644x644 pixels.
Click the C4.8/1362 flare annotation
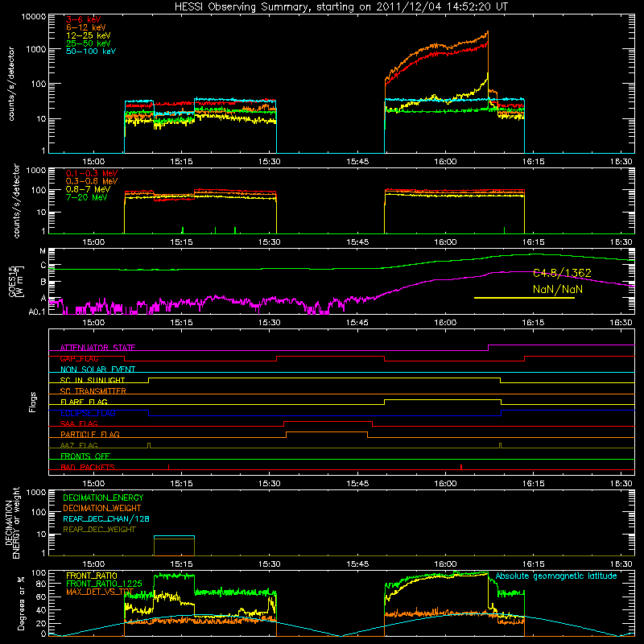[562, 273]
